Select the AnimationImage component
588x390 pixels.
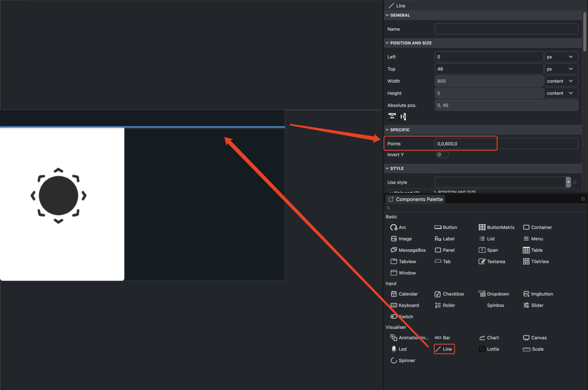pyautogui.click(x=410, y=338)
